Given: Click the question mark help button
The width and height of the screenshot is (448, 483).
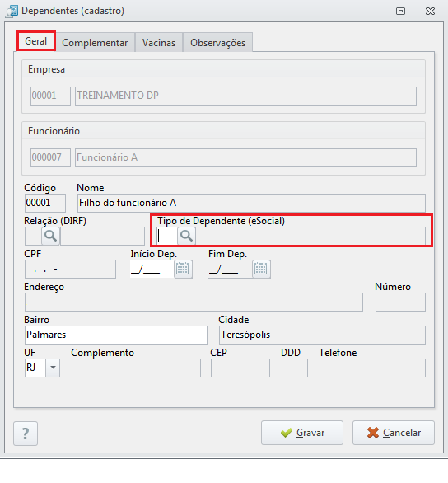Looking at the screenshot, I should [x=26, y=434].
